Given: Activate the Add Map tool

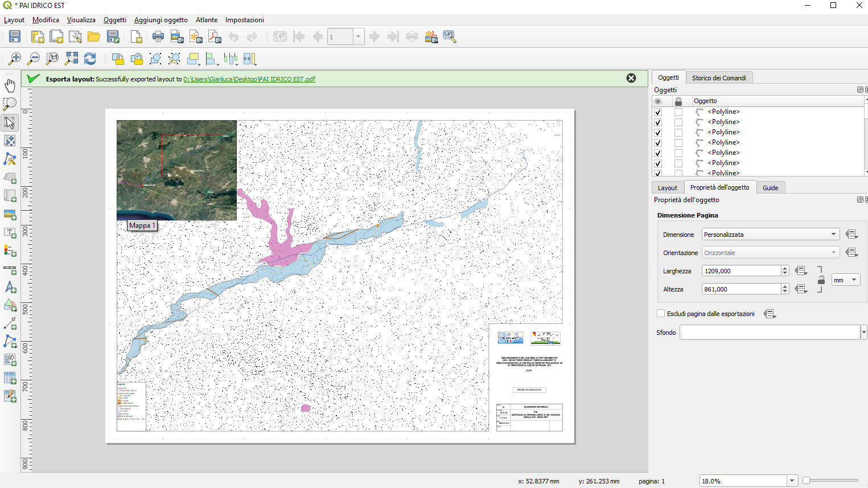Looking at the screenshot, I should point(10,178).
